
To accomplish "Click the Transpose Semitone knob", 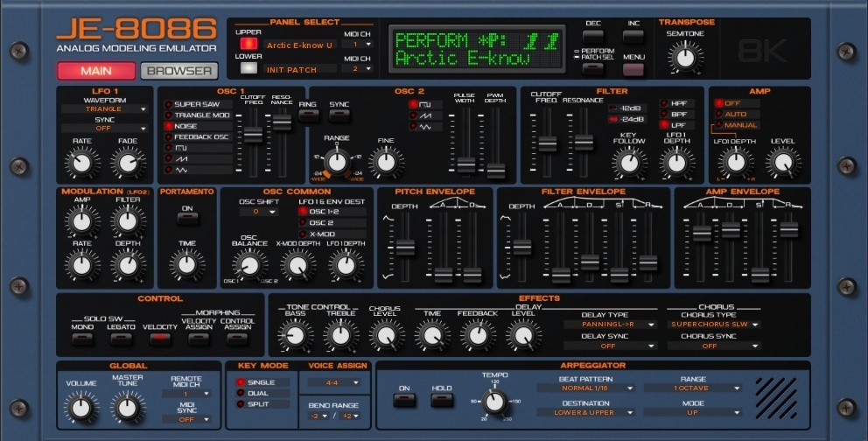I will click(x=685, y=59).
